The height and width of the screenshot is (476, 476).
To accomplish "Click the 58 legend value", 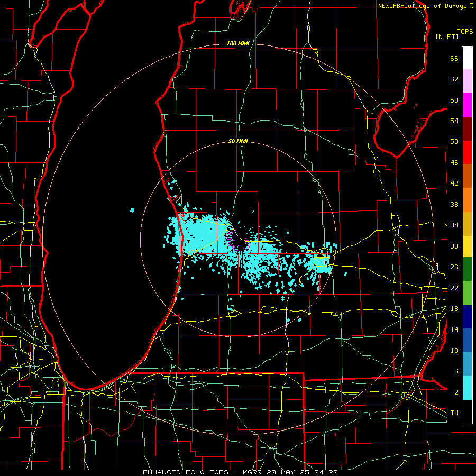I will coord(454,100).
